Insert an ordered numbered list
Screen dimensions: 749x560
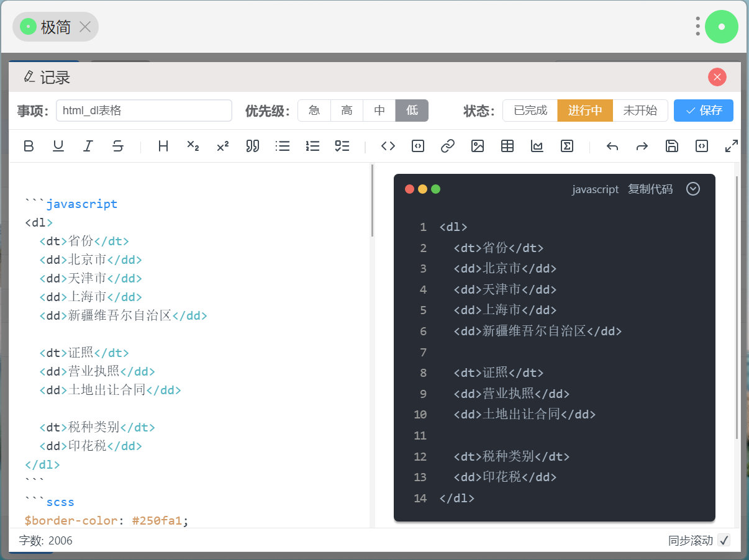click(312, 146)
